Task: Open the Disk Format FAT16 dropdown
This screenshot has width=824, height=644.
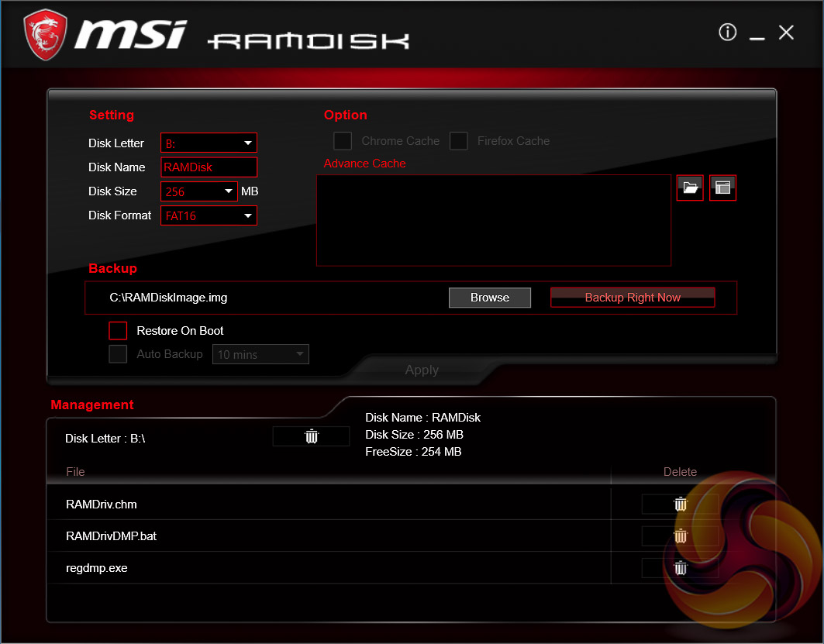Action: coord(209,216)
